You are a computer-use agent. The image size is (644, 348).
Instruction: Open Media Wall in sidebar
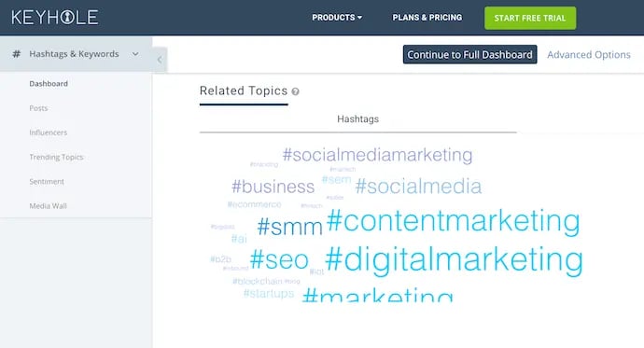pyautogui.click(x=48, y=206)
